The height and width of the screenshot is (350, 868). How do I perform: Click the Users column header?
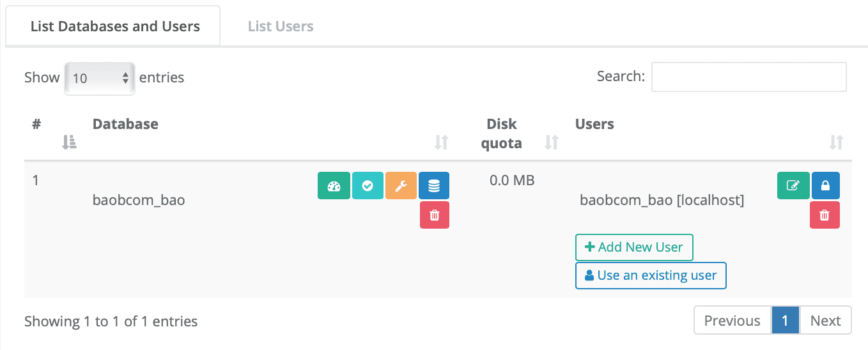(x=594, y=124)
